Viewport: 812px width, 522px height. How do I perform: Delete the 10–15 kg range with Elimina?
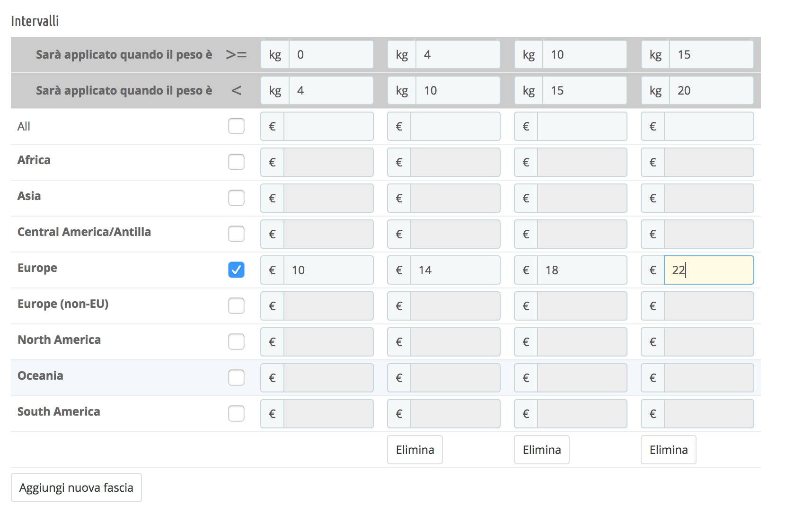[541, 450]
